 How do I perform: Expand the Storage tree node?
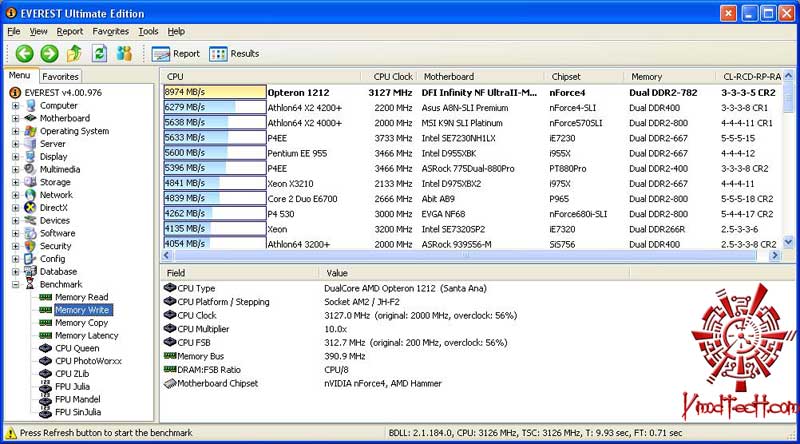pyautogui.click(x=15, y=182)
